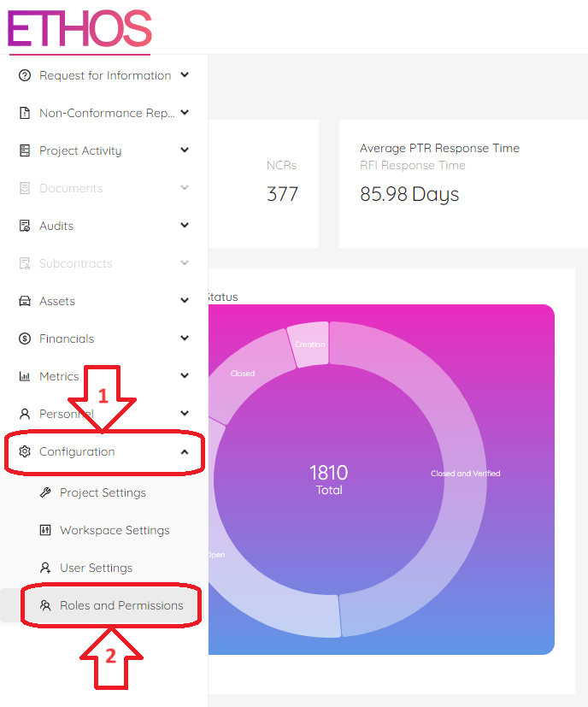Select Workspace Settings from Configuration
The height and width of the screenshot is (707, 588).
click(x=115, y=530)
